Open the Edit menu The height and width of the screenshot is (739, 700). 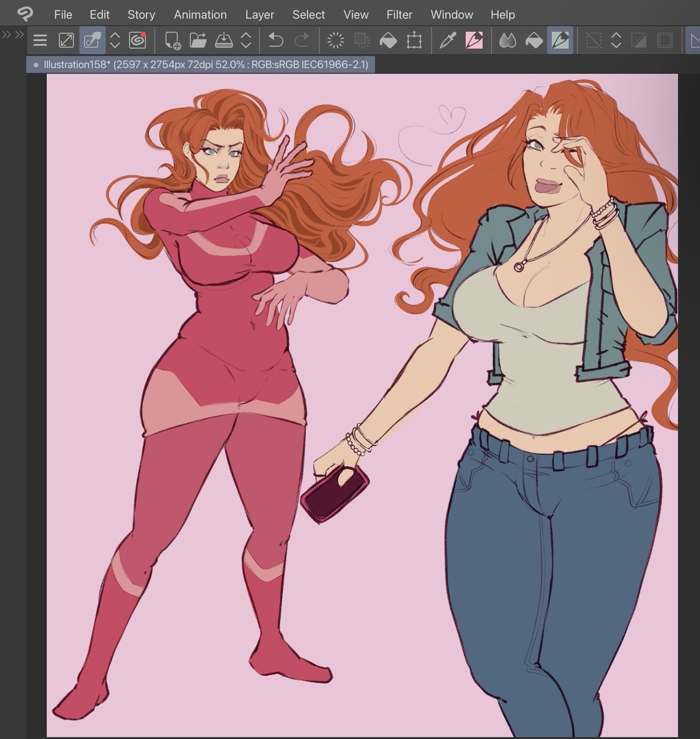coord(100,14)
